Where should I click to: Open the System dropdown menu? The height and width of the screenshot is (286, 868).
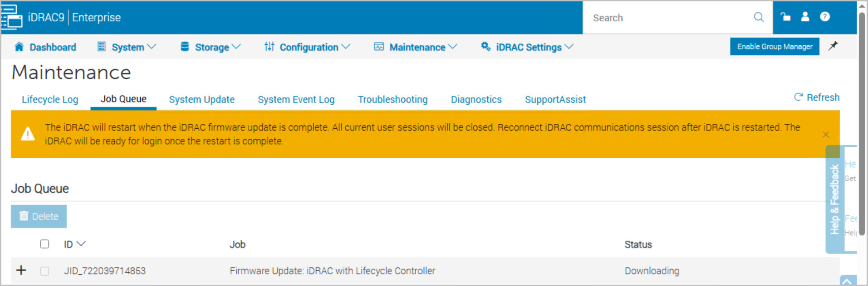pyautogui.click(x=127, y=47)
